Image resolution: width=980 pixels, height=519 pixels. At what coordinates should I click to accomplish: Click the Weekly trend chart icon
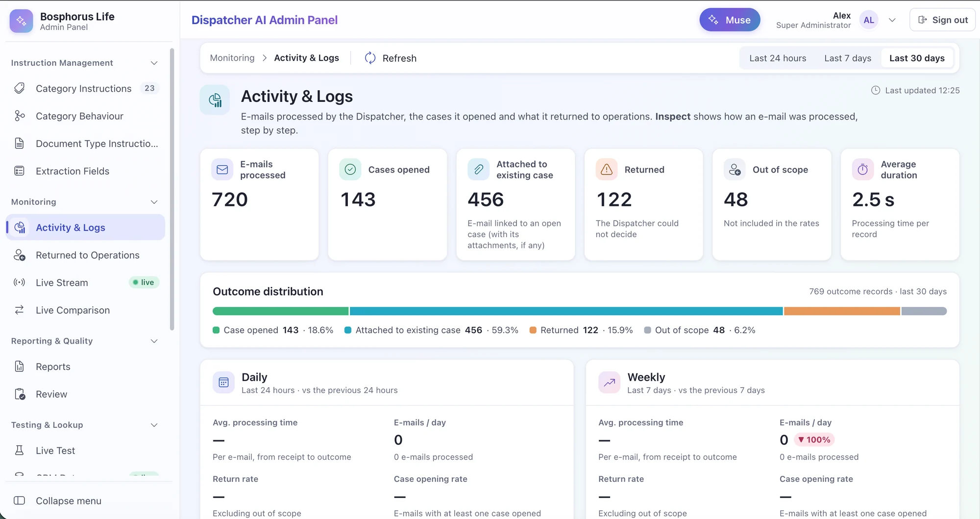point(609,382)
